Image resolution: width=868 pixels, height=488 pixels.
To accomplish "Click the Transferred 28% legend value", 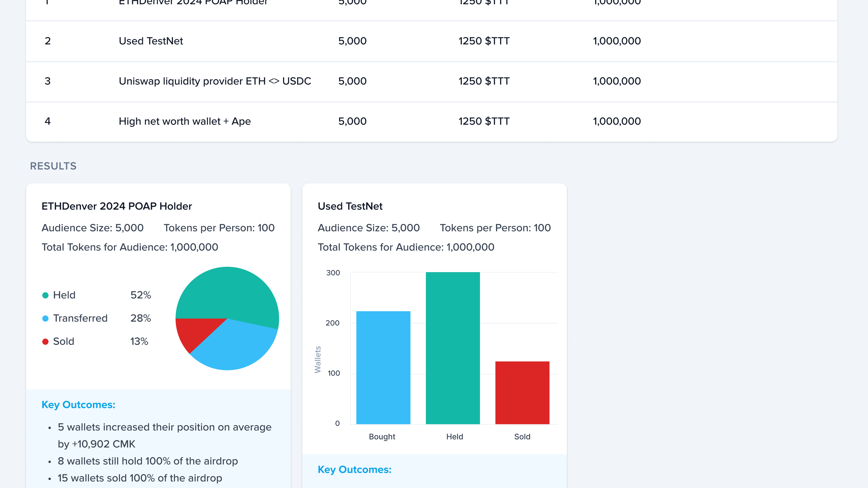I will click(x=141, y=318).
